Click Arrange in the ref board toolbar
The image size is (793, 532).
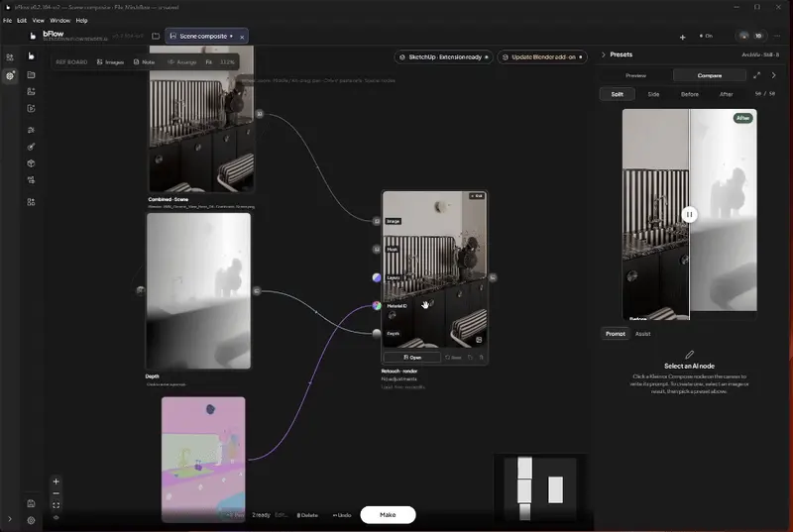point(182,62)
